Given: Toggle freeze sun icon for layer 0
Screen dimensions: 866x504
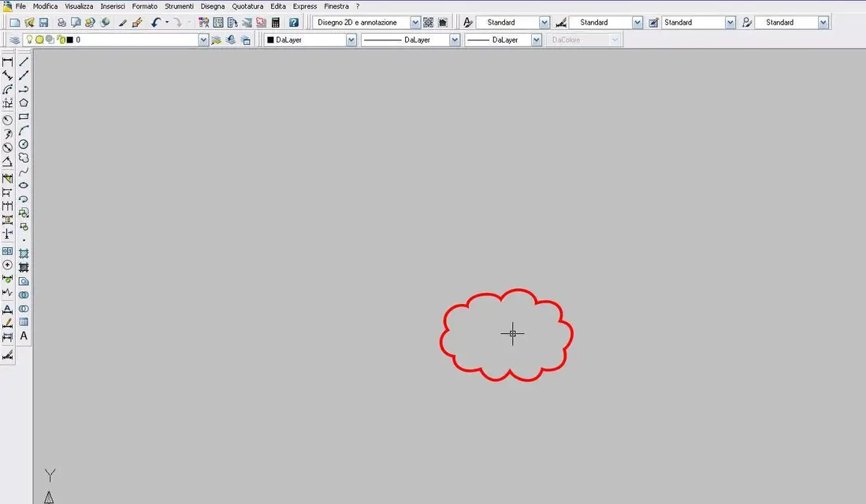Looking at the screenshot, I should (39, 39).
